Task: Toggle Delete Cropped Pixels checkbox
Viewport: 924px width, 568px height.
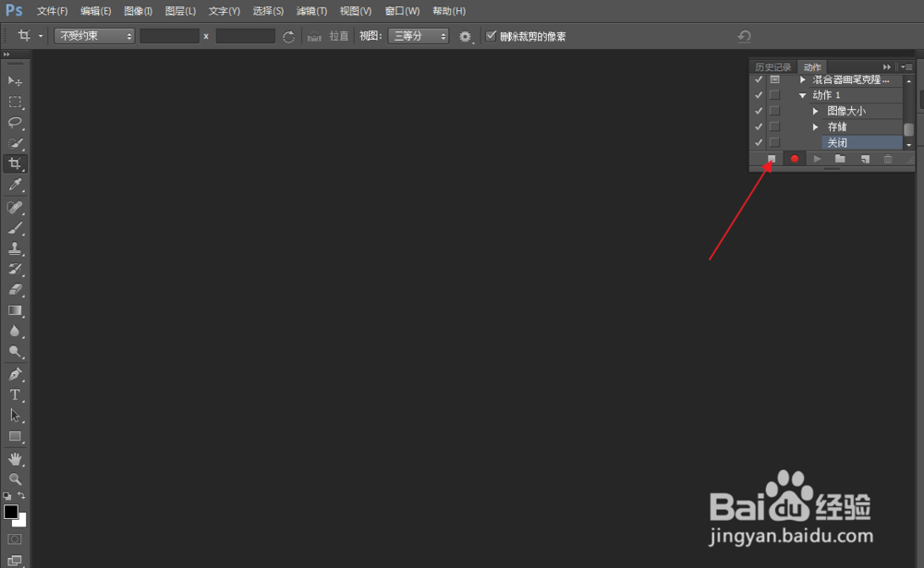Action: coord(491,36)
